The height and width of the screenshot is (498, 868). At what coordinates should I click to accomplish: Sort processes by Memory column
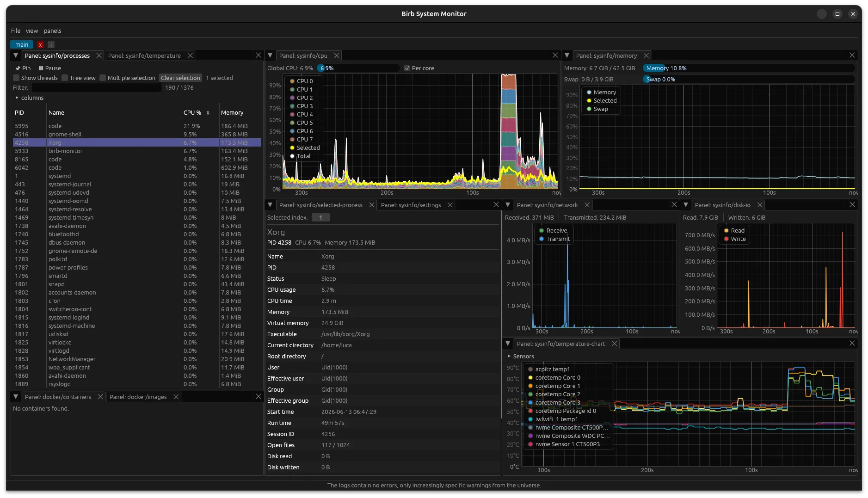pos(232,113)
